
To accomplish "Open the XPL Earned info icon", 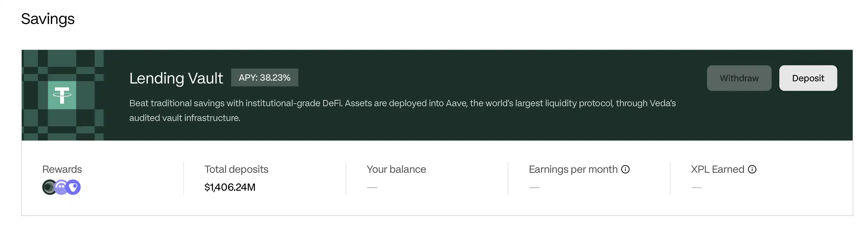I will click(752, 169).
